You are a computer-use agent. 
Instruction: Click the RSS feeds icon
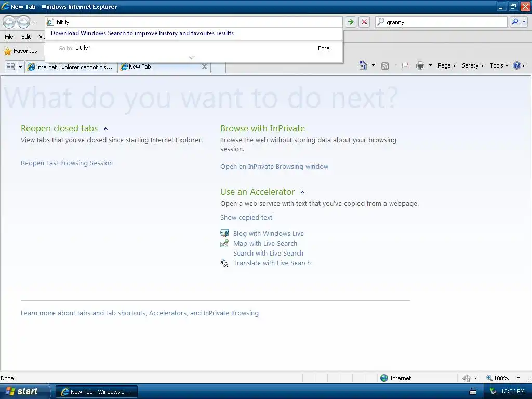[x=385, y=65]
